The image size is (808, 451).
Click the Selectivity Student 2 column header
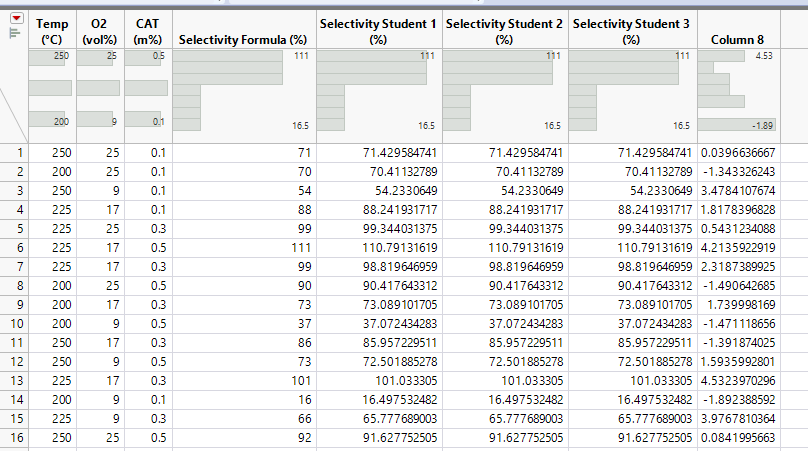504,30
